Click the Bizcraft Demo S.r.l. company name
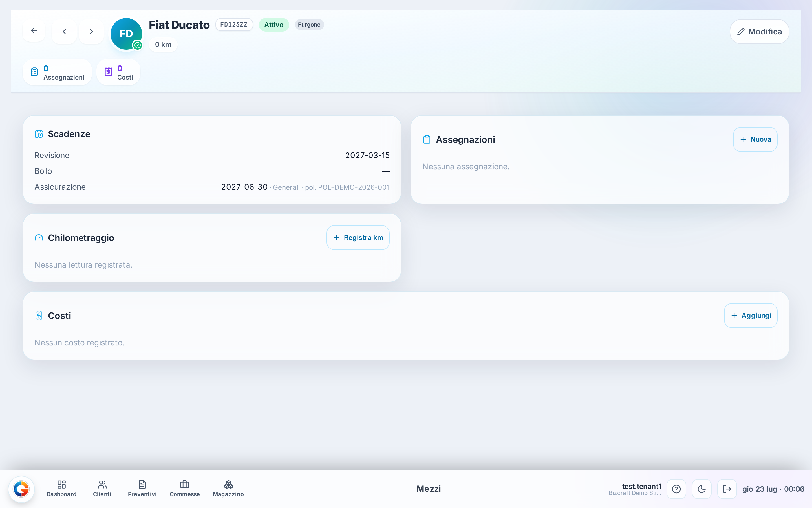This screenshot has height=508, width=812. click(x=635, y=493)
